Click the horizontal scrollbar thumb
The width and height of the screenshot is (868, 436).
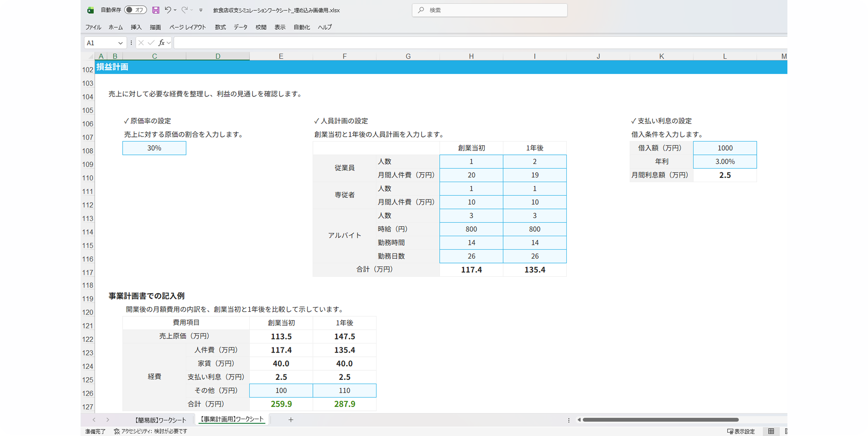(x=660, y=420)
